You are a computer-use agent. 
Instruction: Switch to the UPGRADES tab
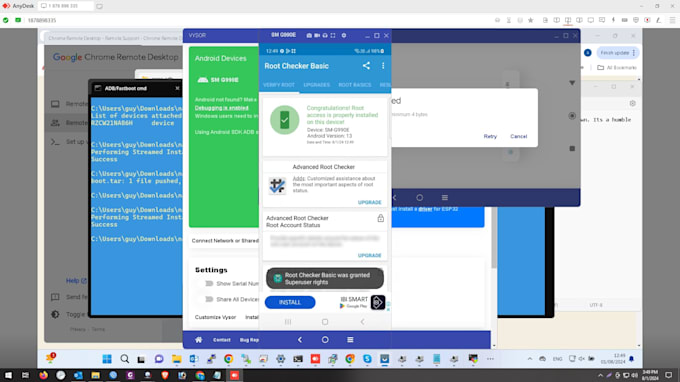coord(317,85)
